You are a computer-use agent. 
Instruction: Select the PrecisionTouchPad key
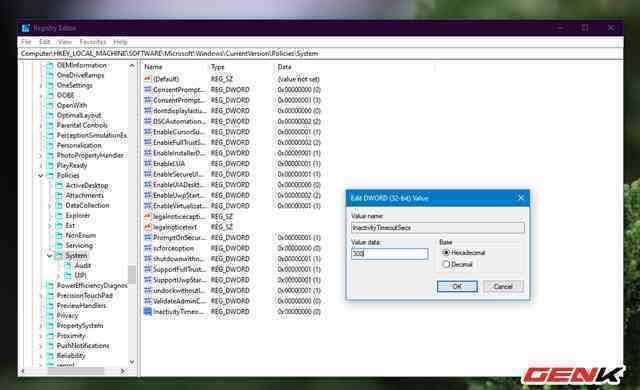[84, 295]
